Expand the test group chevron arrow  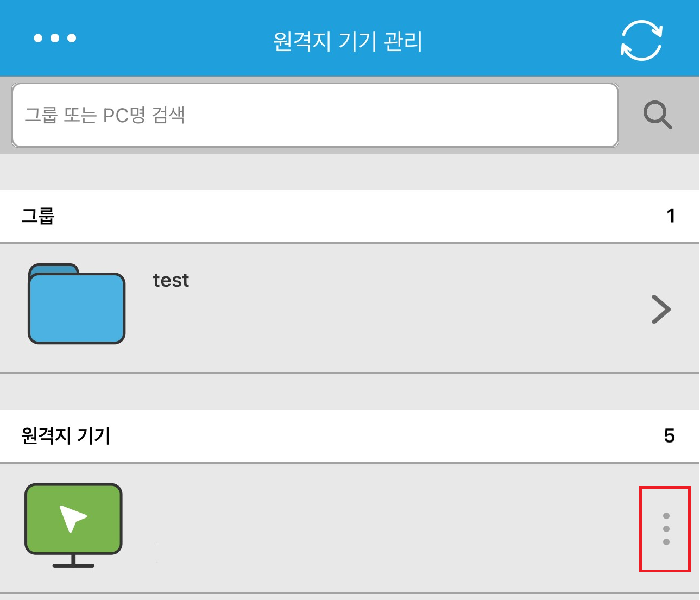point(661,310)
